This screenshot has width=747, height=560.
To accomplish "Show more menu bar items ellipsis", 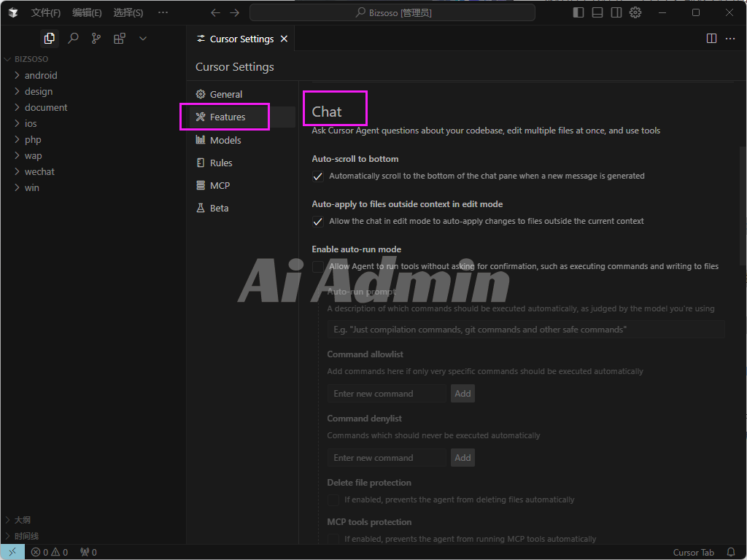I will point(163,13).
